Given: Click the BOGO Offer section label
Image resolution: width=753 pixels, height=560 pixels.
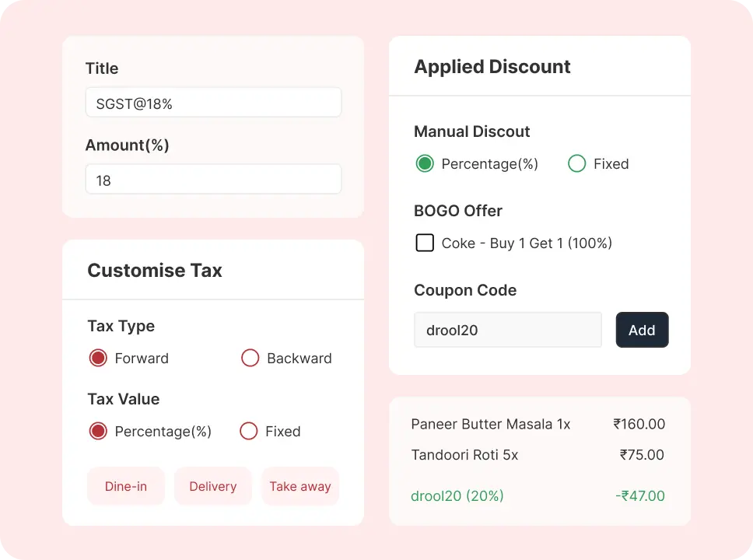Looking at the screenshot, I should point(457,211).
